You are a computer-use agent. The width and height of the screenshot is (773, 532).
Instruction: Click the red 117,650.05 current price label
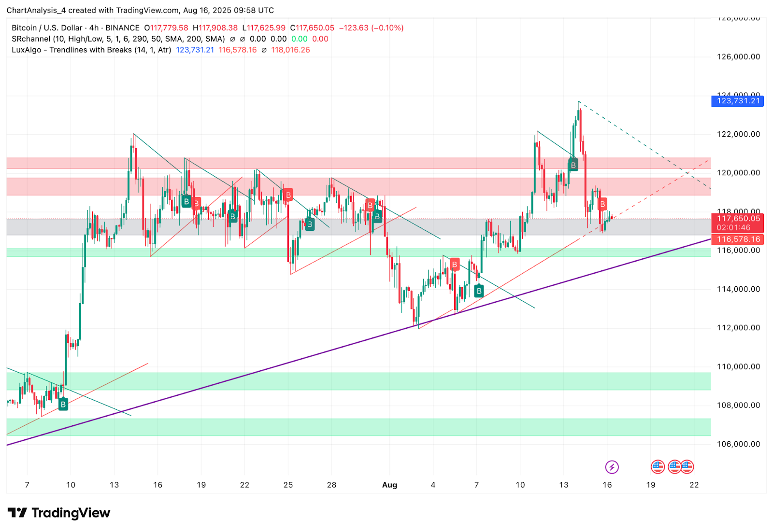click(x=737, y=223)
